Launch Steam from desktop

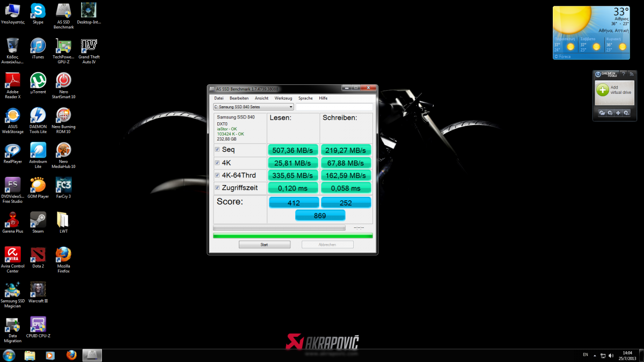click(x=38, y=223)
